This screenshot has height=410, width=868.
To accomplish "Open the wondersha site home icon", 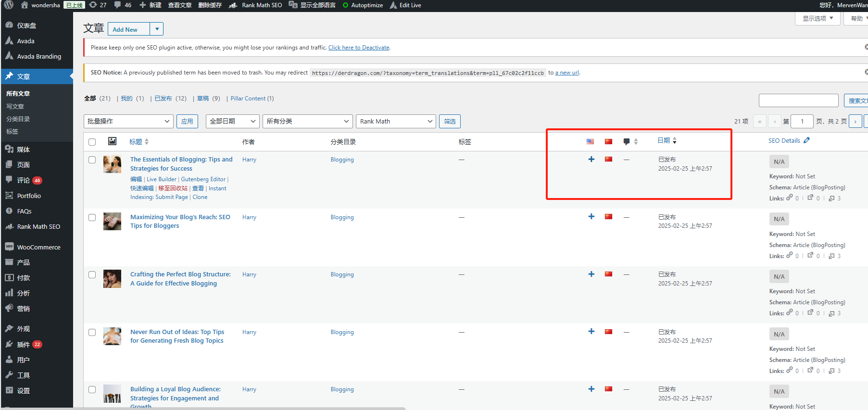I will click(24, 5).
